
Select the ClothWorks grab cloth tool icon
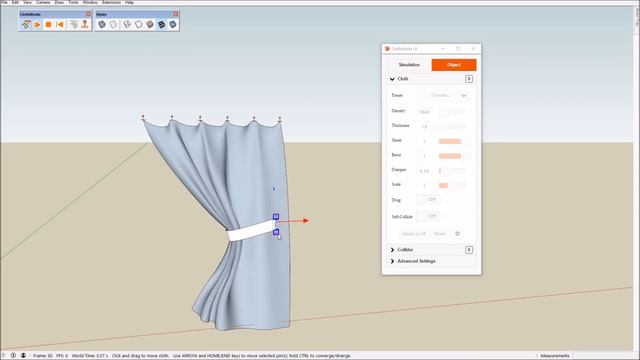73,25
